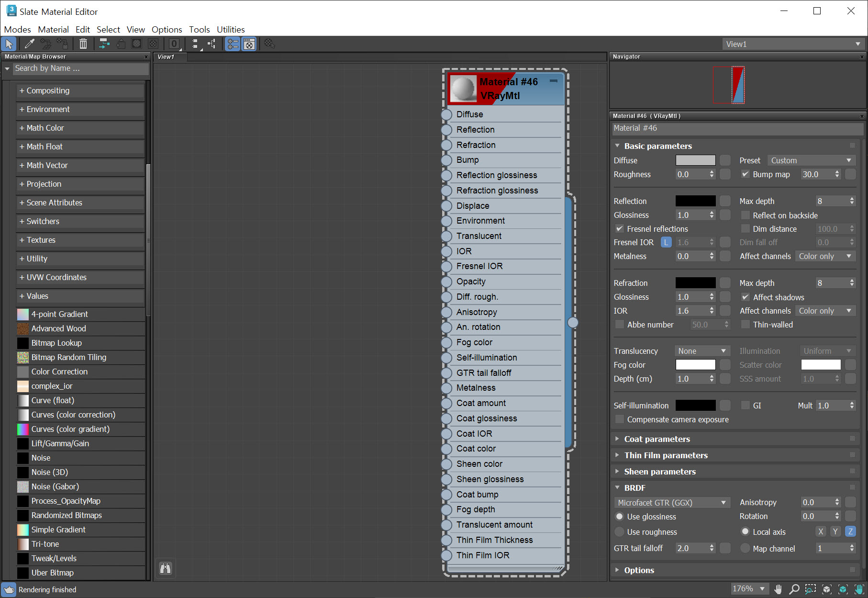Enable self-illumination GI checkbox
The height and width of the screenshot is (598, 868).
click(745, 406)
